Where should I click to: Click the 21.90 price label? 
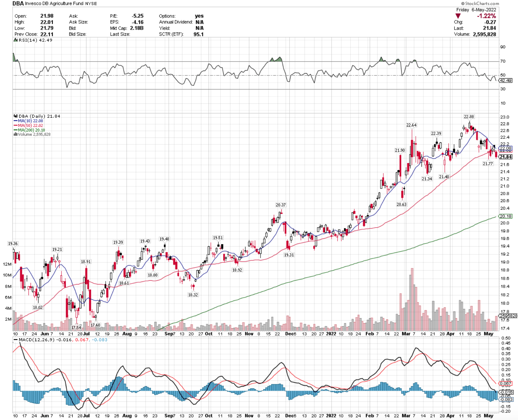[400, 150]
